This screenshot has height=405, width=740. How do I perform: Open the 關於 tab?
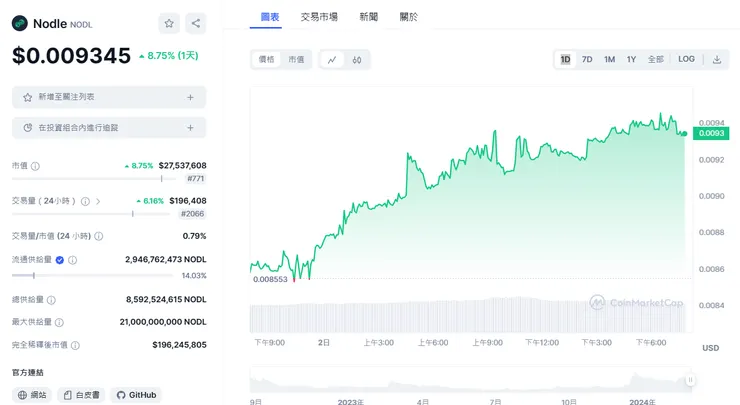[408, 17]
